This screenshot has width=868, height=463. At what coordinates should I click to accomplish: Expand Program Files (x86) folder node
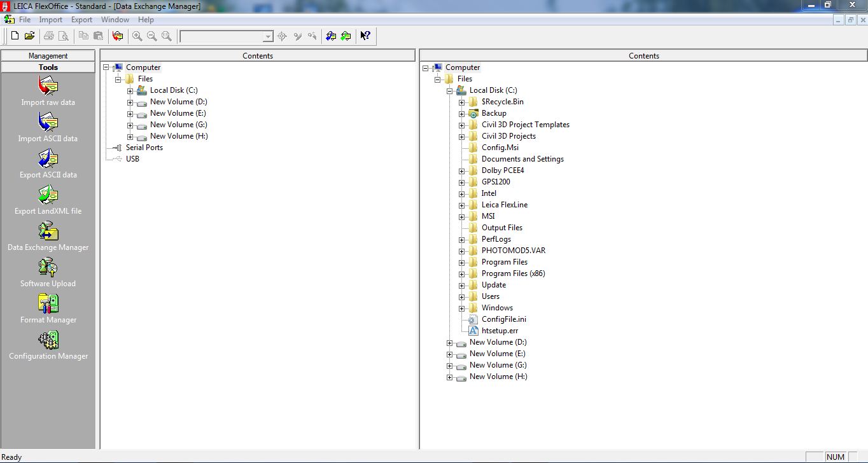462,274
